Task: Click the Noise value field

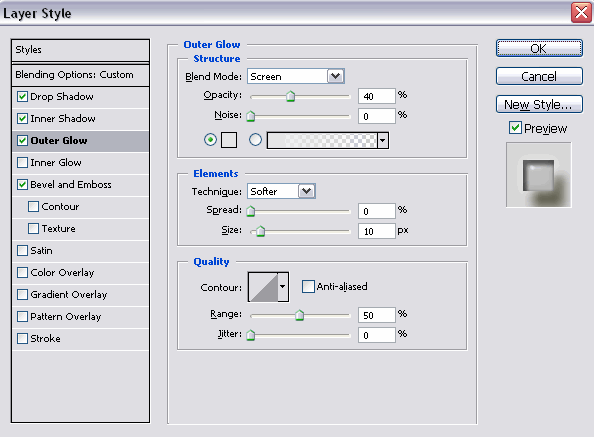Action: 377,116
